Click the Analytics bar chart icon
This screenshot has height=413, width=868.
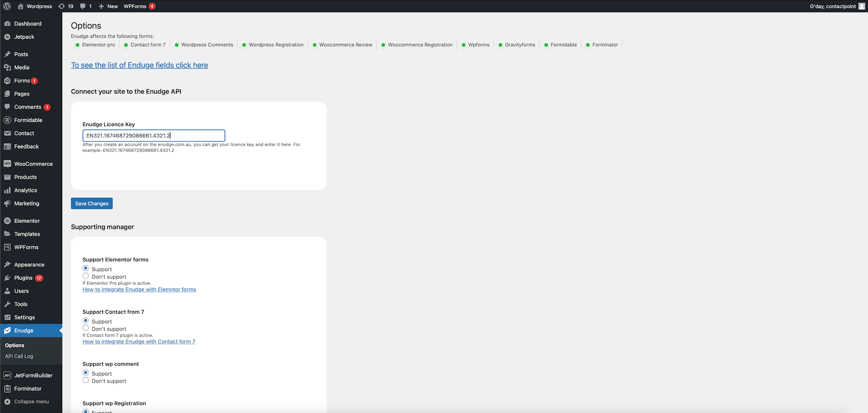pos(7,190)
